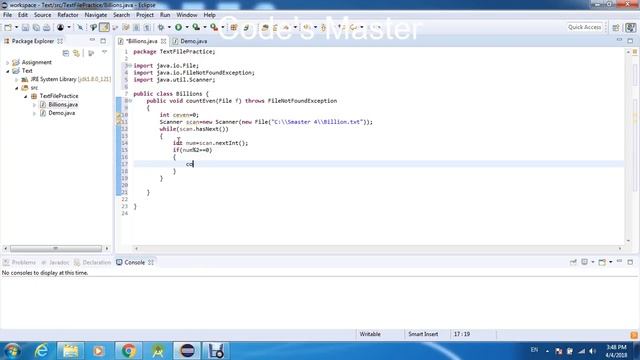Screen dimensions: 640x360
Task: Close the Console view tab
Action: pyautogui.click(x=151, y=262)
